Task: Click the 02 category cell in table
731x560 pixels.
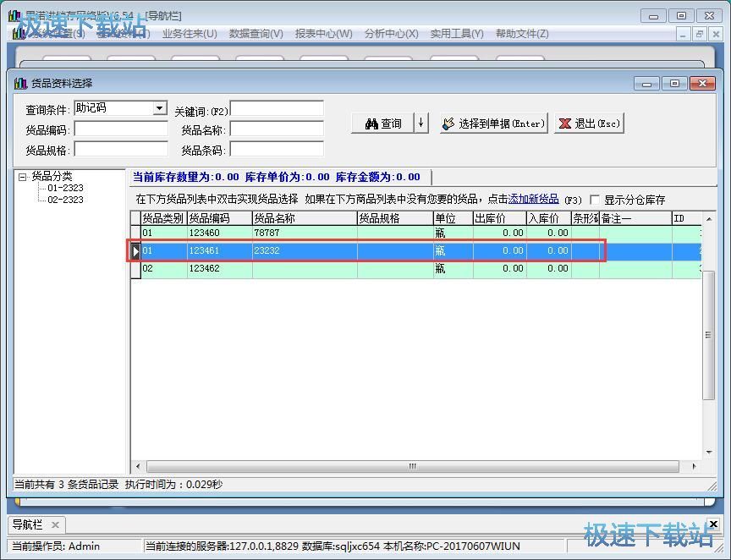Action: 163,268
